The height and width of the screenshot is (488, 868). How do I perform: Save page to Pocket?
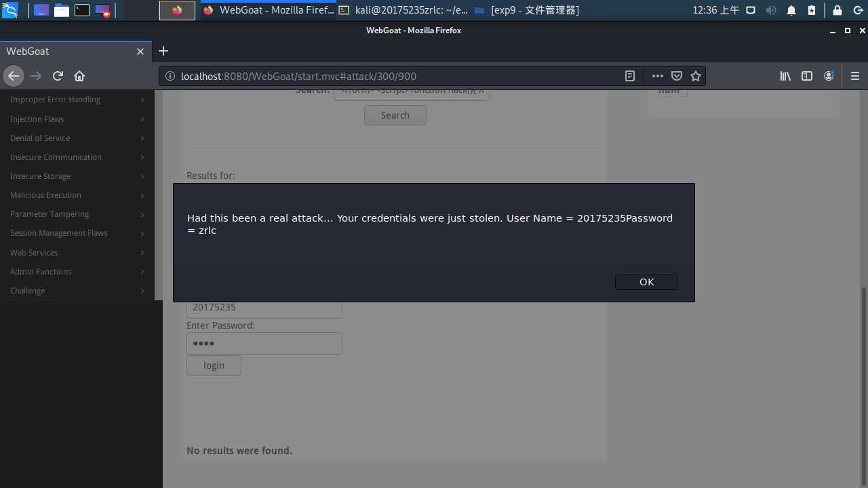tap(677, 77)
